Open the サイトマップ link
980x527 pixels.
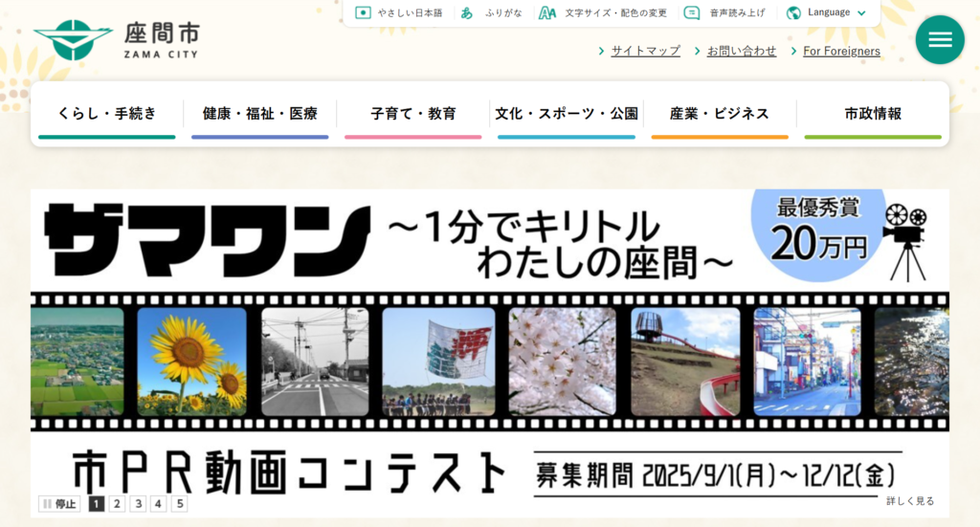pos(645,51)
